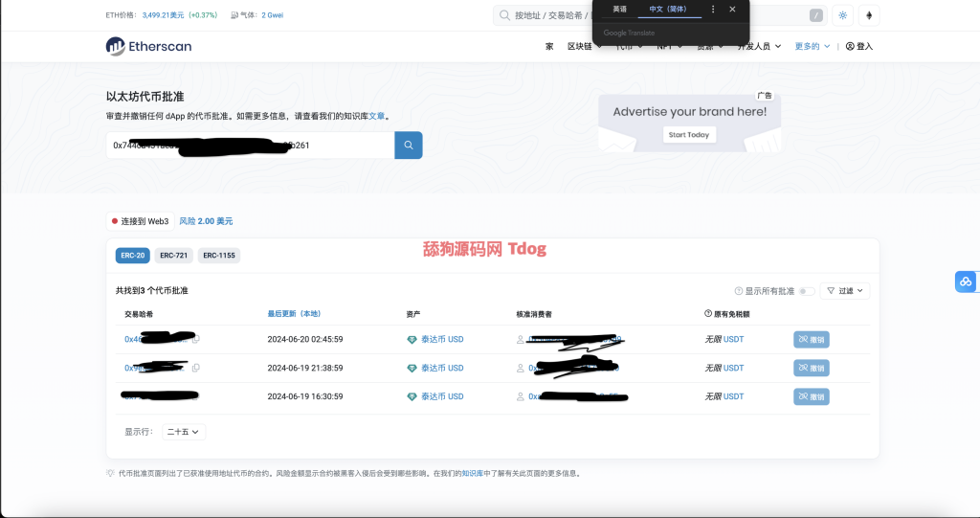Toggle the sun theme switcher icon
The height and width of the screenshot is (518, 980).
coord(842,15)
